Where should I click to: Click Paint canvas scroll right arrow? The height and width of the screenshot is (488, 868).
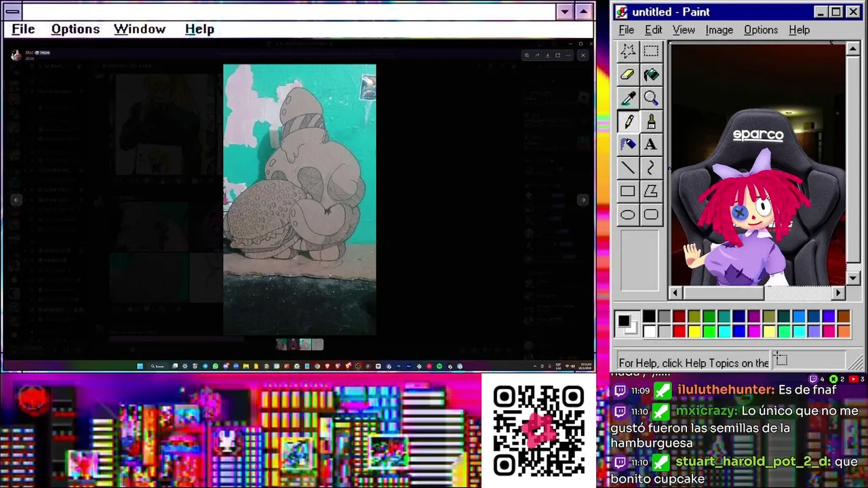(839, 293)
